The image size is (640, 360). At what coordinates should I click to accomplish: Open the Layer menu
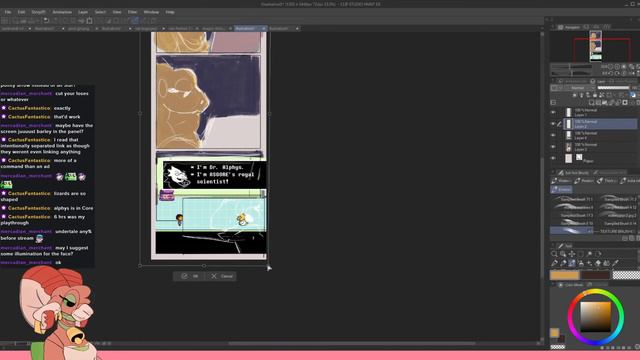tap(83, 12)
